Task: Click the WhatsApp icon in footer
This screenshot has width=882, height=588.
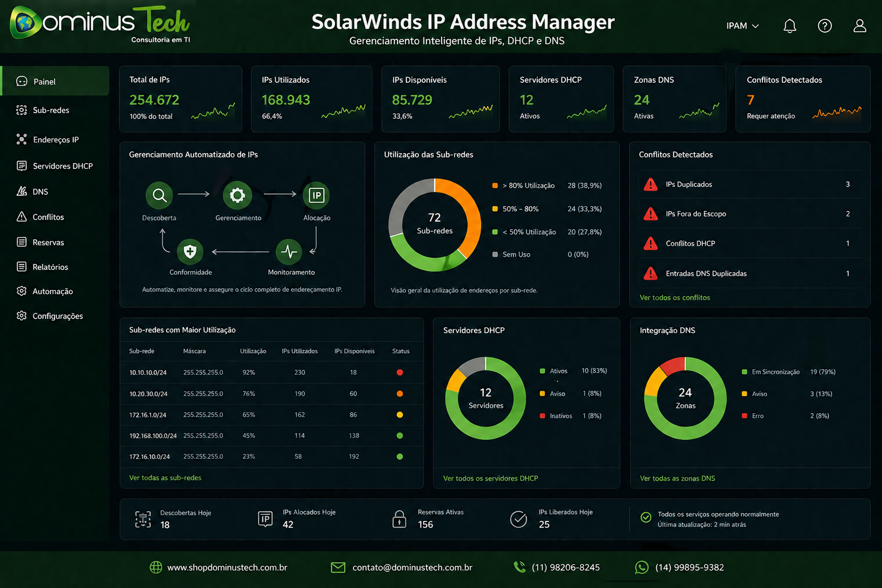Action: [641, 567]
